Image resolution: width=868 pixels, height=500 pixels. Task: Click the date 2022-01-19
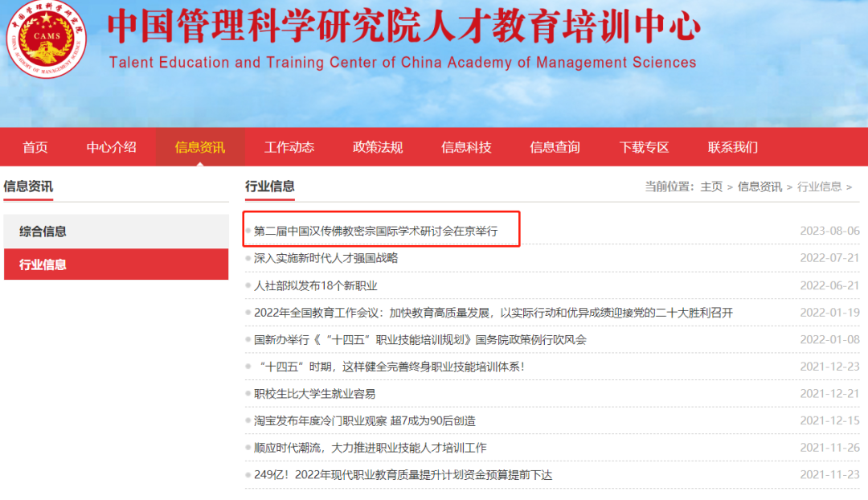(829, 313)
